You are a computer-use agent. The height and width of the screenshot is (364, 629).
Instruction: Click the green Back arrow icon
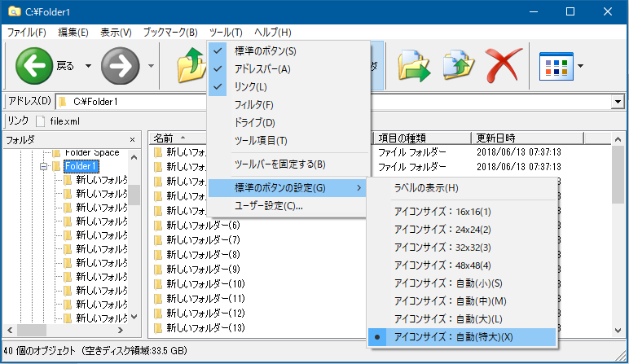pyautogui.click(x=34, y=65)
